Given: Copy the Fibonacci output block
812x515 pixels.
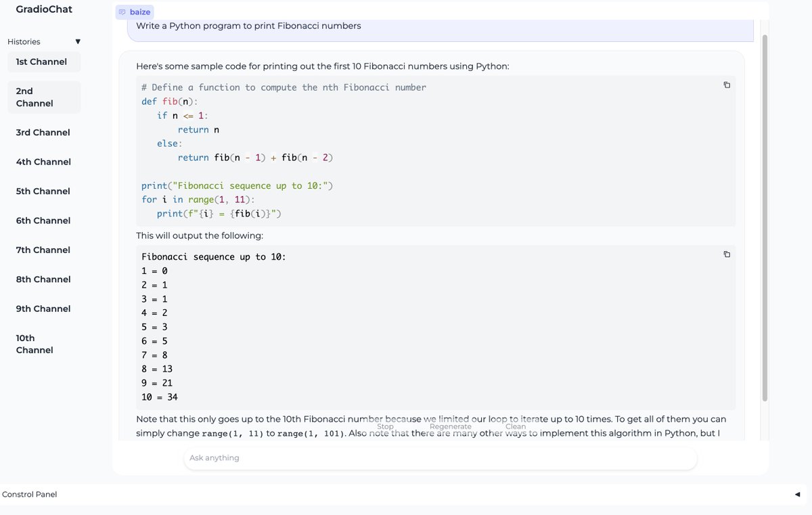Looking at the screenshot, I should tap(727, 254).
